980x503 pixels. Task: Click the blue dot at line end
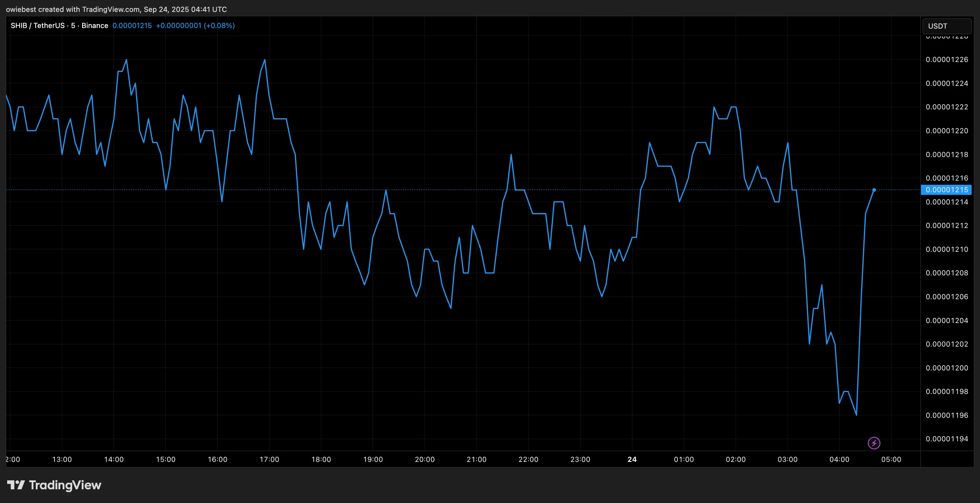[x=874, y=190]
